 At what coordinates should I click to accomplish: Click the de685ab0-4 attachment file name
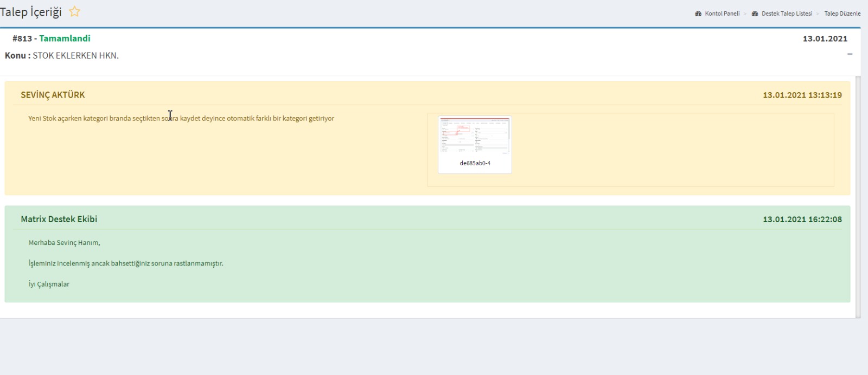pyautogui.click(x=475, y=163)
